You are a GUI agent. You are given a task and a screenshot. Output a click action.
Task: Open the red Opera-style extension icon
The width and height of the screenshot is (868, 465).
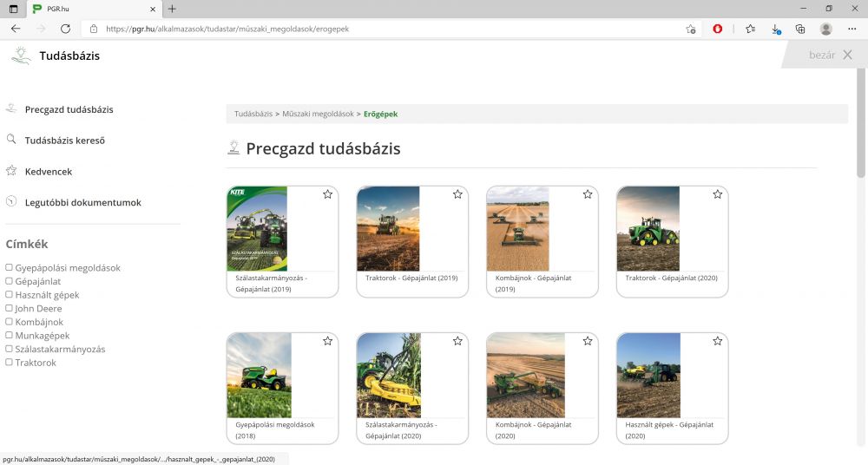click(x=718, y=29)
